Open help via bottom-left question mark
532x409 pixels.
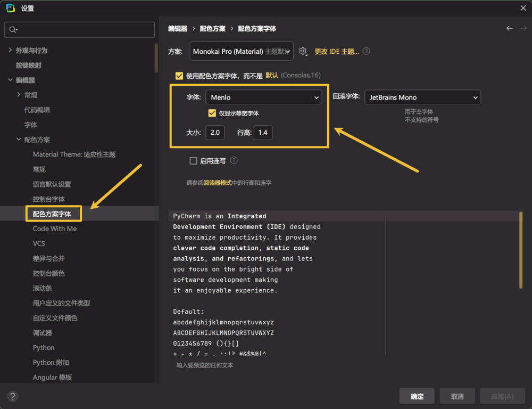[x=13, y=396]
